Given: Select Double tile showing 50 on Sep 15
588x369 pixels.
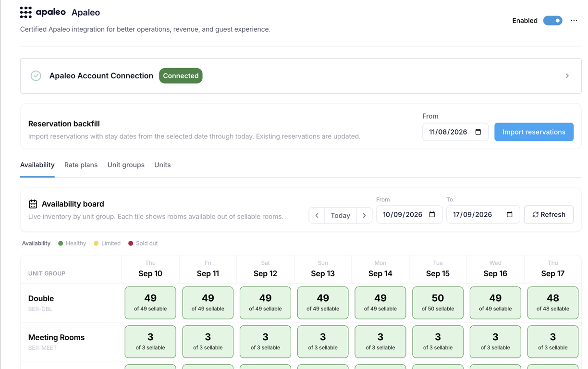Looking at the screenshot, I should (x=438, y=303).
